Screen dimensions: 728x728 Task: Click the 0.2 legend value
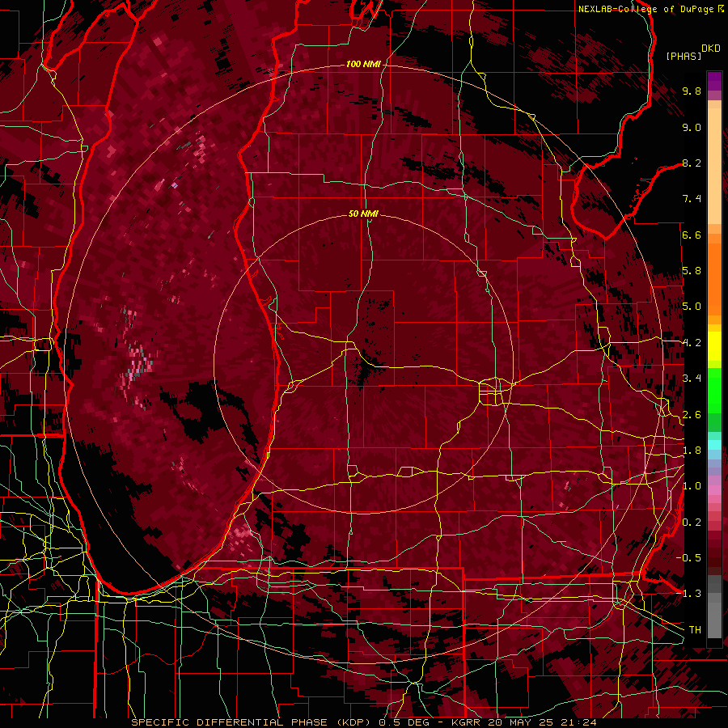point(692,523)
